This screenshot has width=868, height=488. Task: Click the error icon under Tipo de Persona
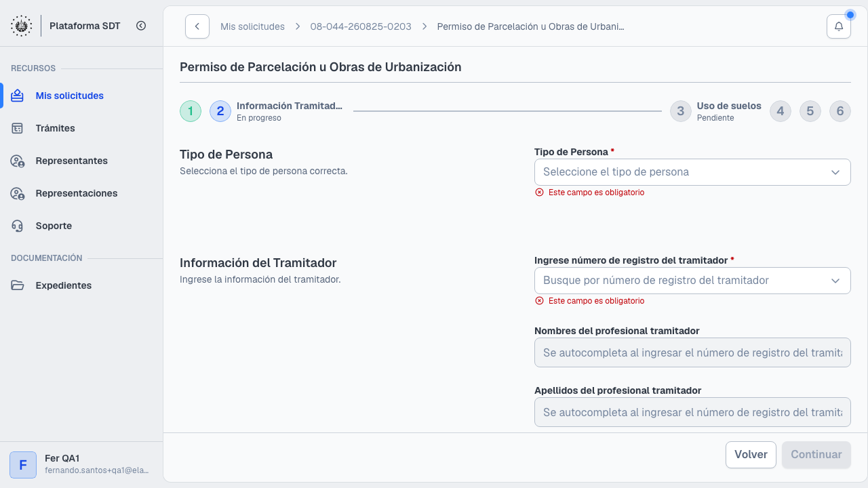tap(540, 192)
